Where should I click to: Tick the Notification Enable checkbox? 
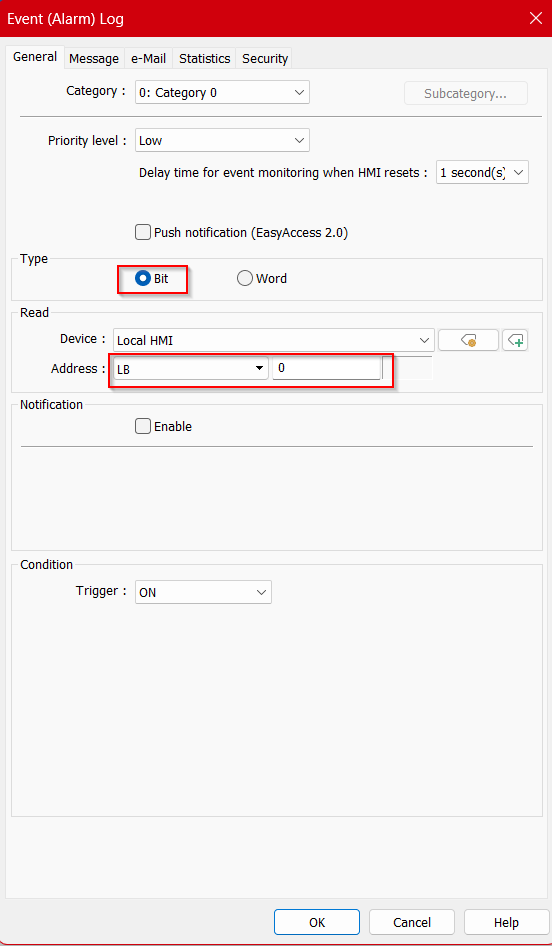pos(163,427)
